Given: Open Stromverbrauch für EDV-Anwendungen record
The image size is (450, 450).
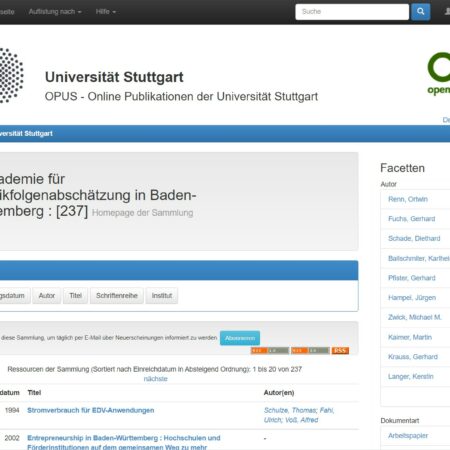Looking at the screenshot, I should point(91,410).
